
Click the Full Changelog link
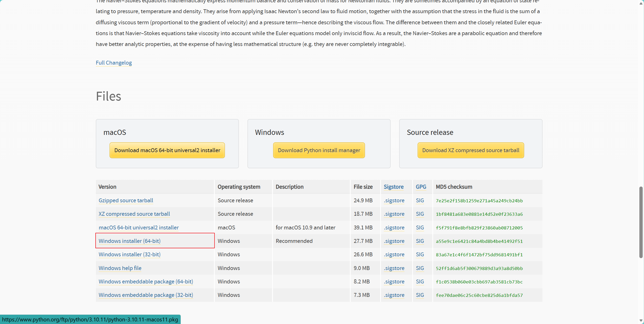point(114,63)
